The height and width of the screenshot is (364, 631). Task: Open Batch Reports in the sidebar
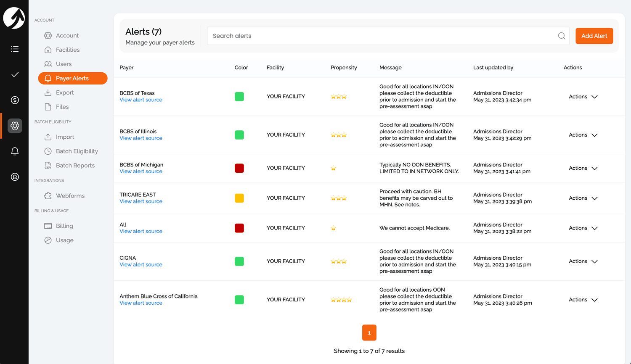[x=75, y=166]
